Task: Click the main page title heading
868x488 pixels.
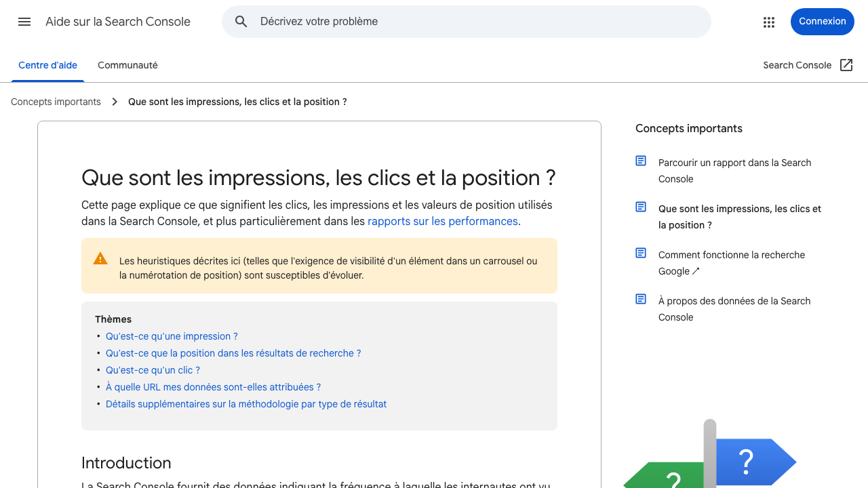Action: (319, 178)
